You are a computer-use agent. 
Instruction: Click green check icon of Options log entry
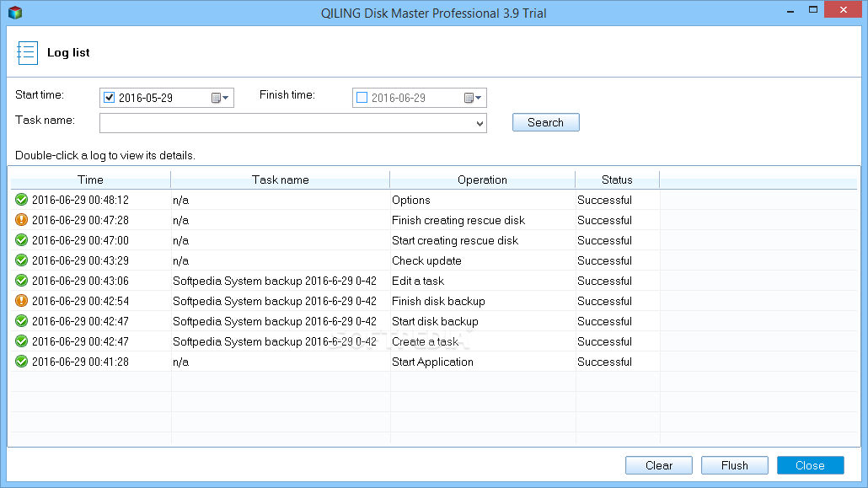coord(22,200)
